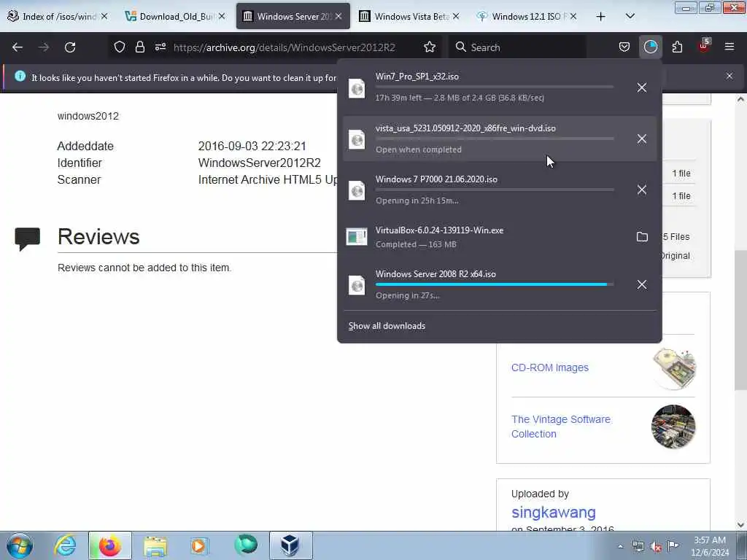
Task: Open Windows Media Player on taskbar
Action: [x=200, y=545]
